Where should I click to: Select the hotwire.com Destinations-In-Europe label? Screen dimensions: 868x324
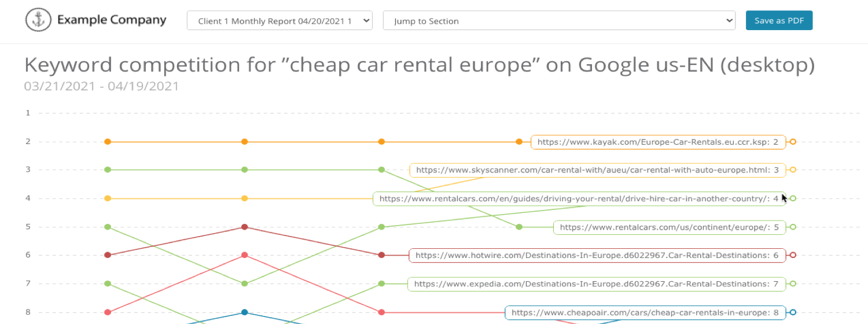pyautogui.click(x=597, y=255)
